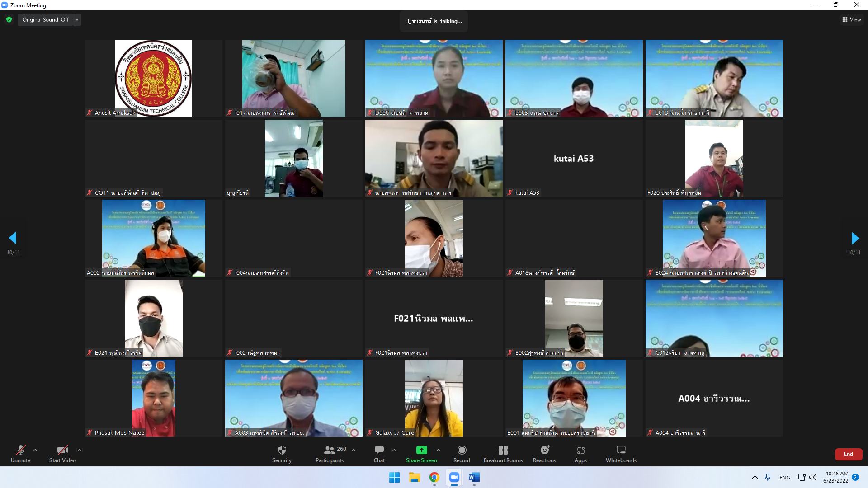
Task: Toggle the Original Sound: Off button
Action: [x=45, y=20]
